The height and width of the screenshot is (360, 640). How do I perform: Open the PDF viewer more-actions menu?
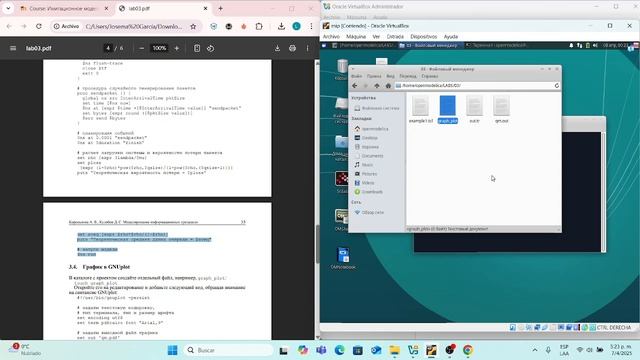307,48
